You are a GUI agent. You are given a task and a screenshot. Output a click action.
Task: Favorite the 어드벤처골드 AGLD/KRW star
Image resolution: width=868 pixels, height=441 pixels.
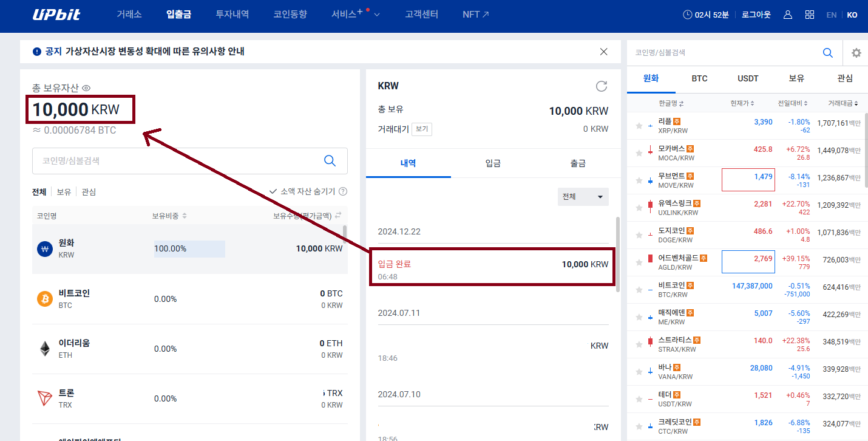(x=639, y=262)
